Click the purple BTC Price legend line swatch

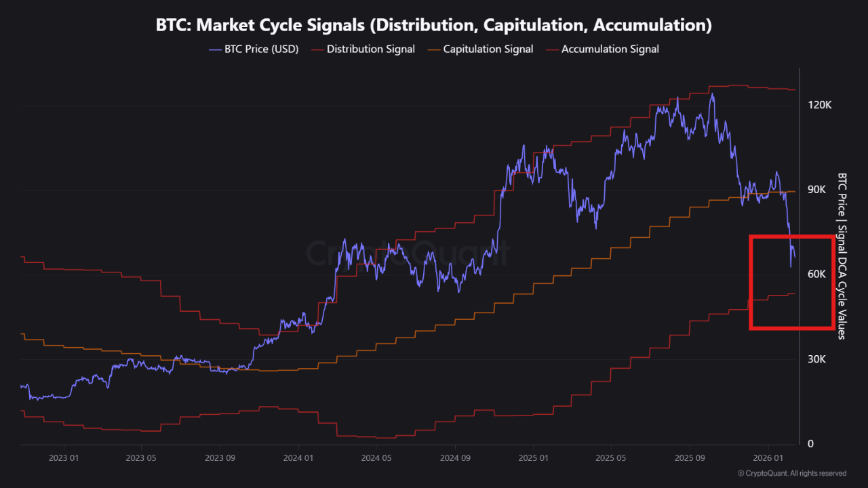click(x=215, y=49)
